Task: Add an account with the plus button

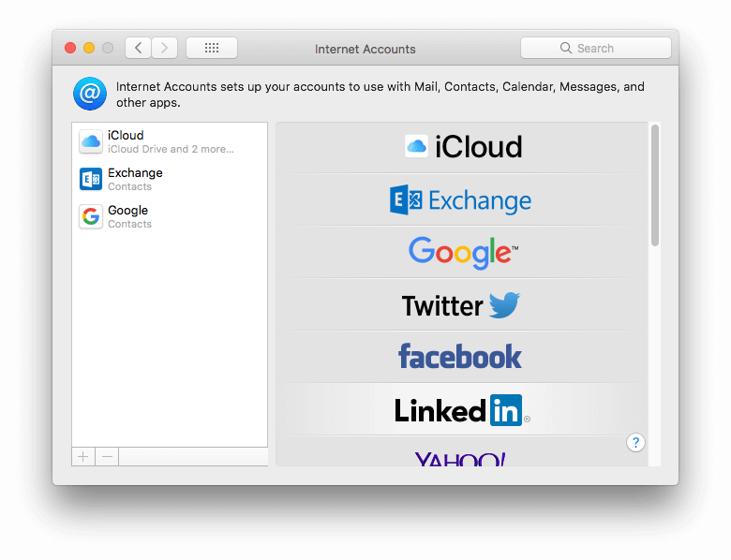Action: 83,457
